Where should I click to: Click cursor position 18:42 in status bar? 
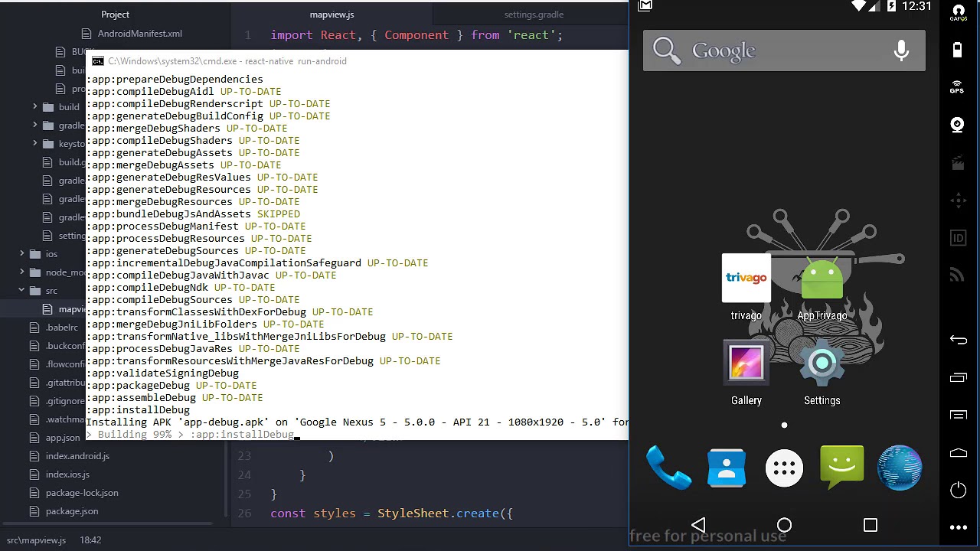[x=90, y=540]
